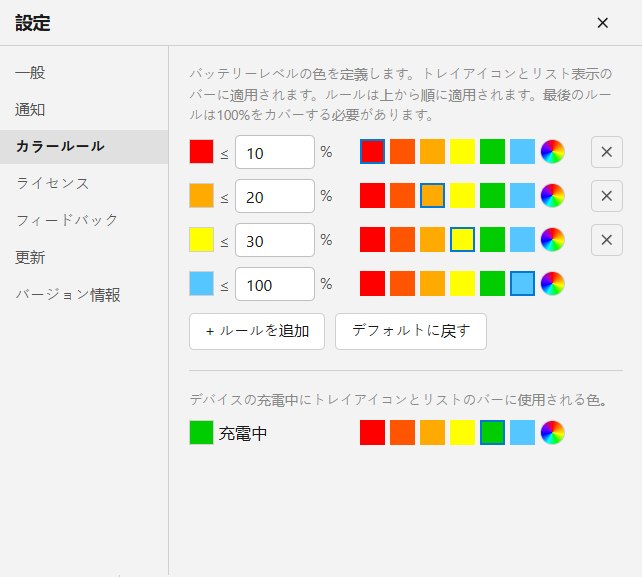The image size is (642, 577).
Task: Go to the ライセンス section
Action: point(84,183)
